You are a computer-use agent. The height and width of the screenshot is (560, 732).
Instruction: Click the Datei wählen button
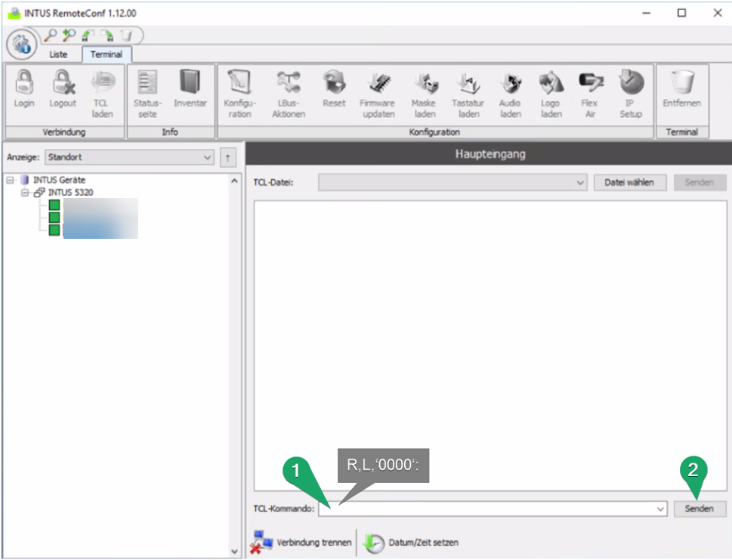[x=629, y=183]
